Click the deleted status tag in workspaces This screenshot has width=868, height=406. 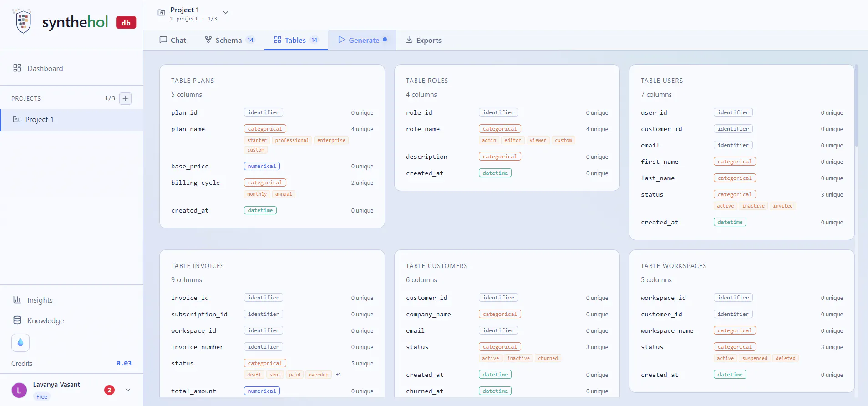786,358
